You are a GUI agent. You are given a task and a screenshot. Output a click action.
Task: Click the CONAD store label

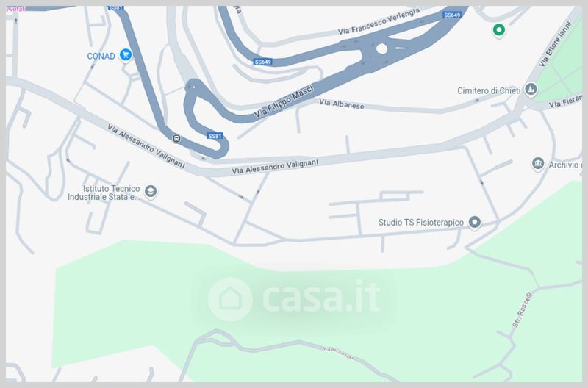(101, 57)
